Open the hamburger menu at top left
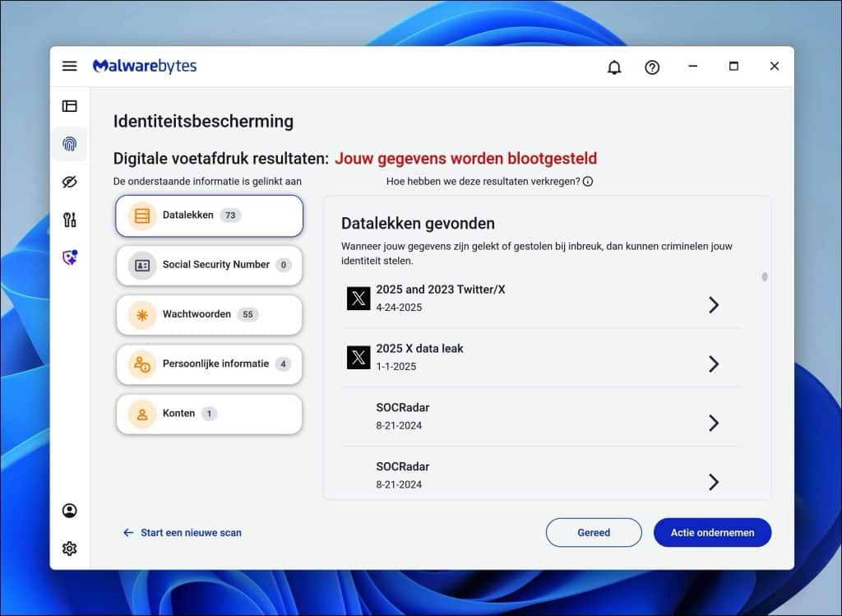The image size is (842, 616). pyautogui.click(x=69, y=67)
